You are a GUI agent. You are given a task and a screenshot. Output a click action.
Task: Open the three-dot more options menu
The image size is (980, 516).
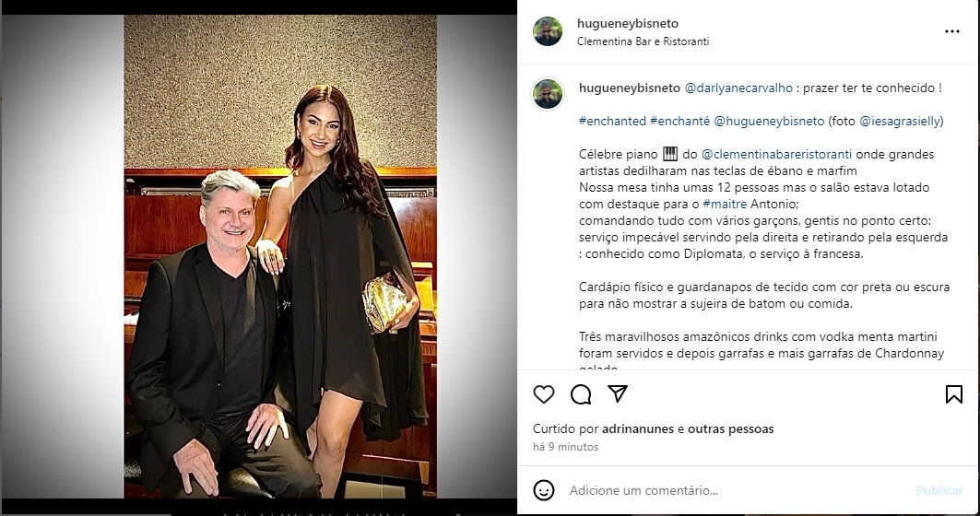coord(951,31)
